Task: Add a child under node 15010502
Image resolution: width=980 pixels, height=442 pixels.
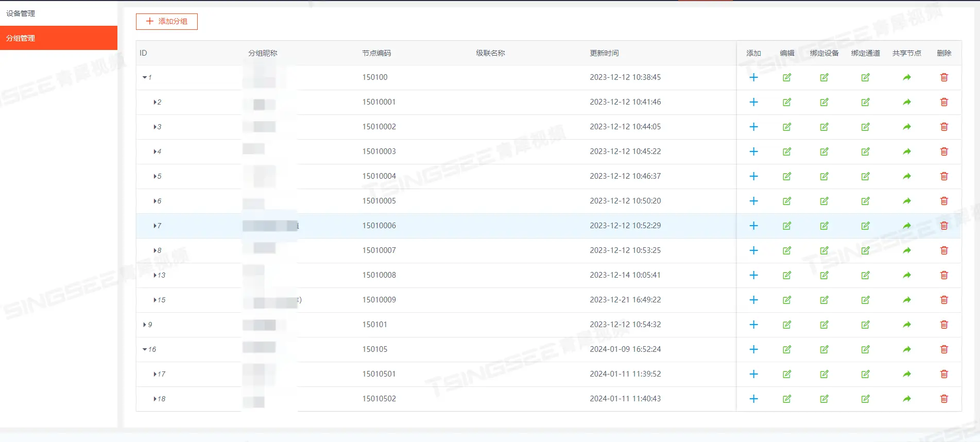Action: coord(753,399)
